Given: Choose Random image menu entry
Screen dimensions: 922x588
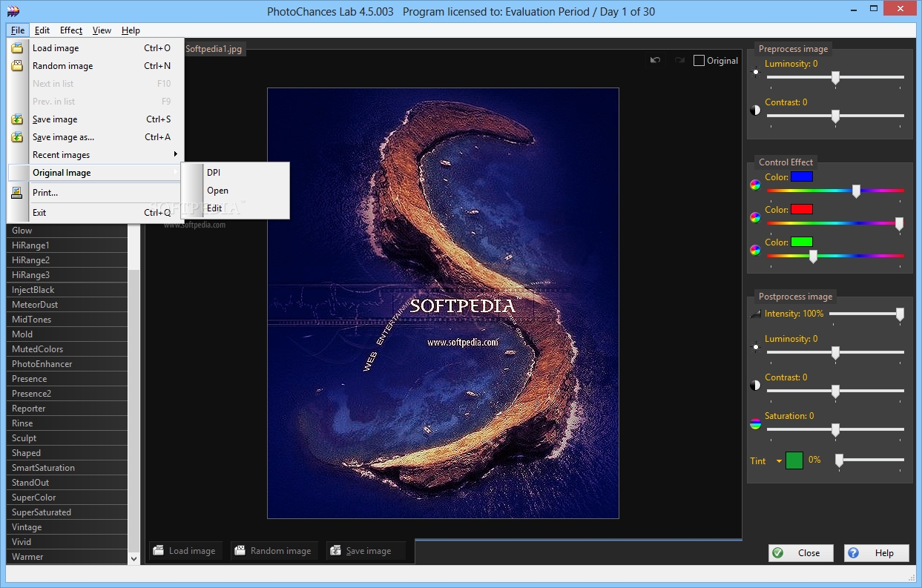Looking at the screenshot, I should tap(96, 66).
